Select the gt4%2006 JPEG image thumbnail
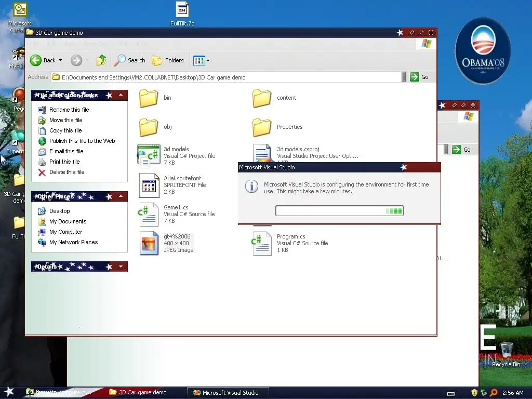This screenshot has width=532, height=399. (x=149, y=243)
